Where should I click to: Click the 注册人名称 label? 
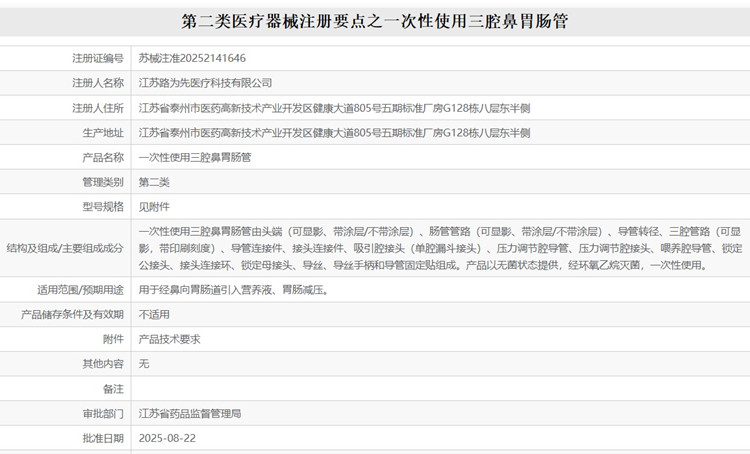(x=97, y=83)
